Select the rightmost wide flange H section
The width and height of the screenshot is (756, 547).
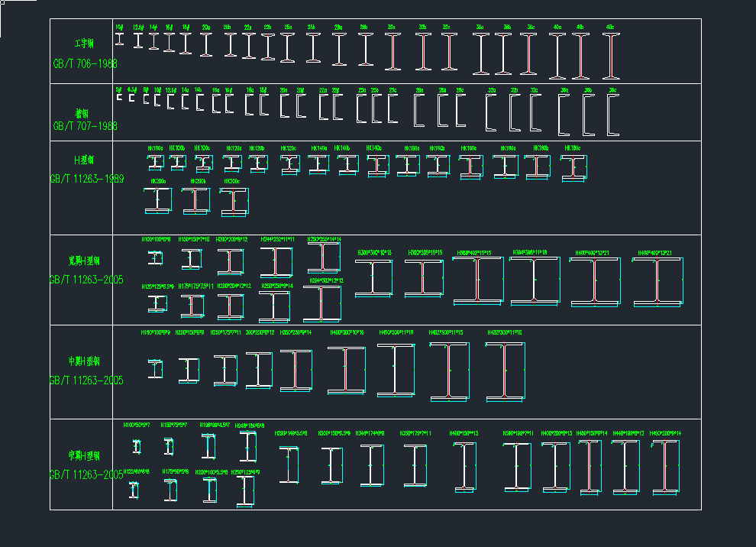[x=656, y=282]
